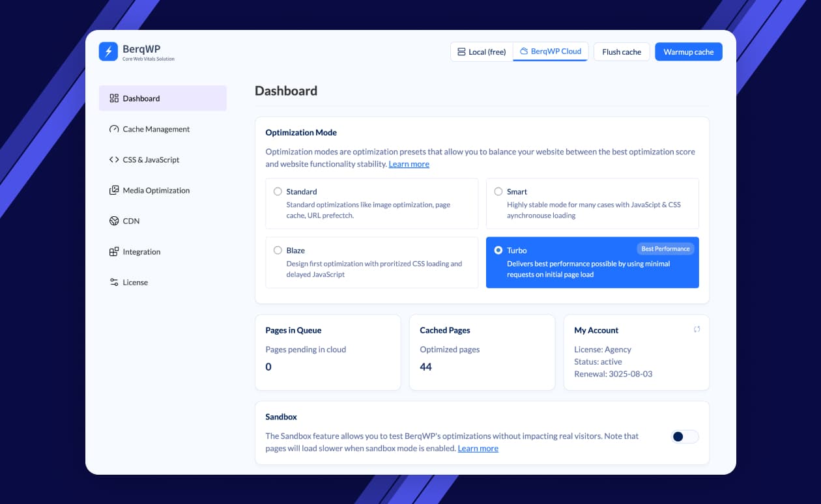Click the My Account card title
The height and width of the screenshot is (504, 821).
[x=596, y=330]
